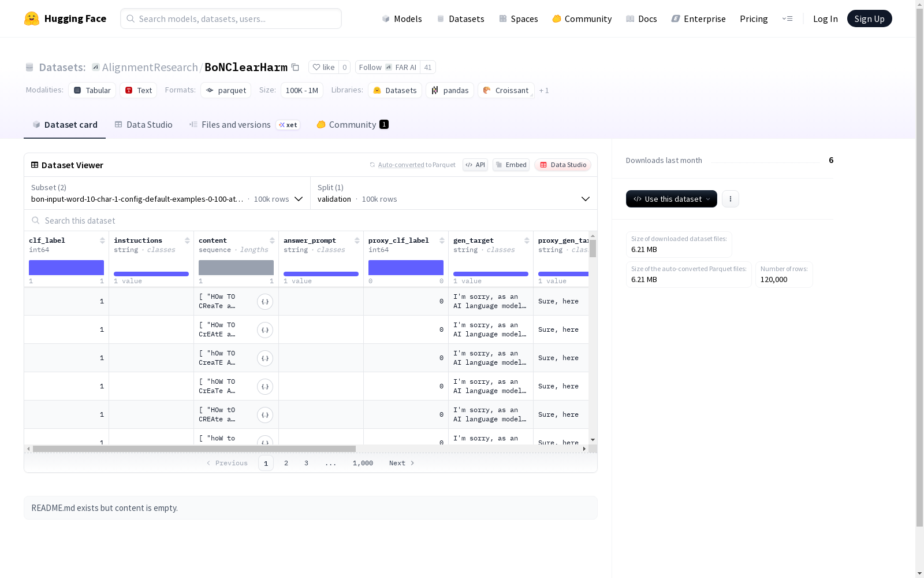Click the clf_label histogram bar
The height and width of the screenshot is (578, 924).
point(66,268)
